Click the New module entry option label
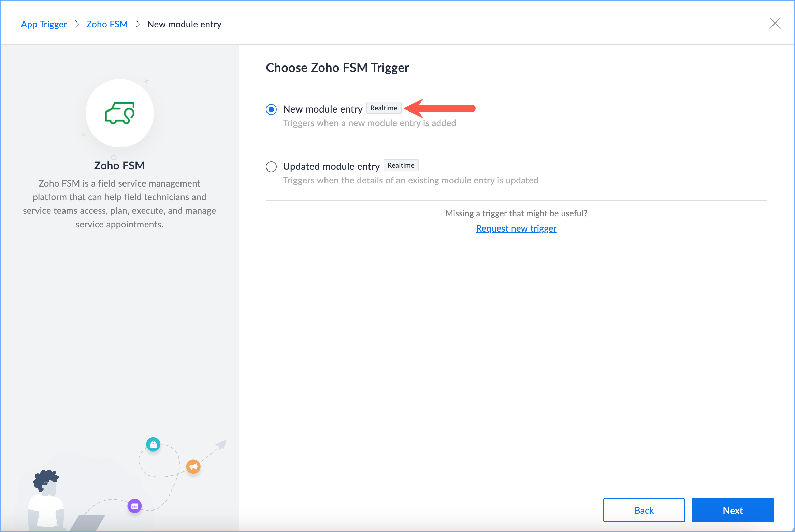Screen dimensions: 795x532 point(322,109)
